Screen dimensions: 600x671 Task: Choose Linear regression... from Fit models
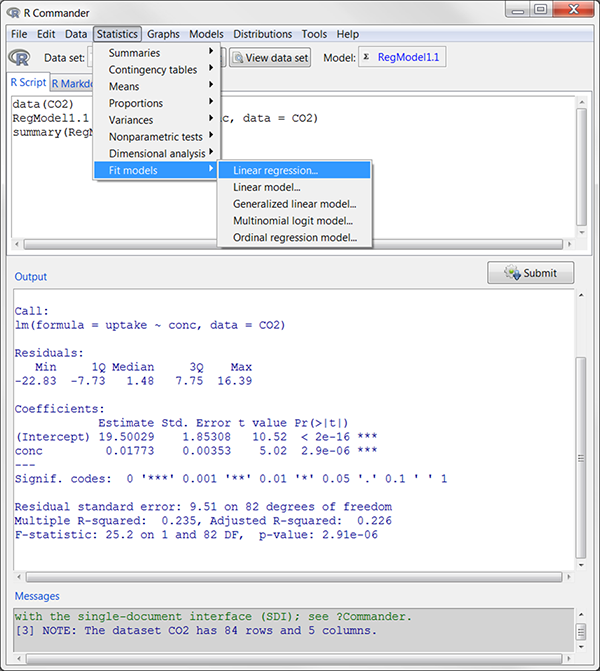click(x=294, y=170)
